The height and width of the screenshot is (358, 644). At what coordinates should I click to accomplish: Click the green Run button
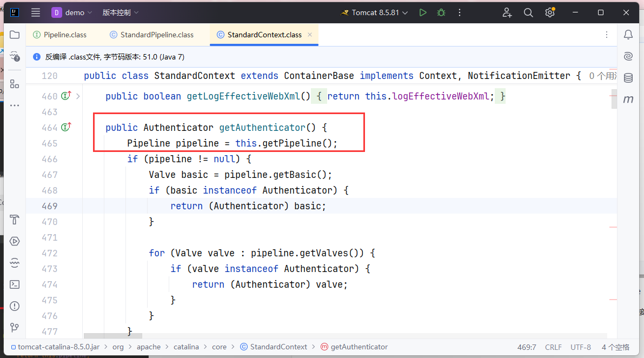tap(423, 12)
